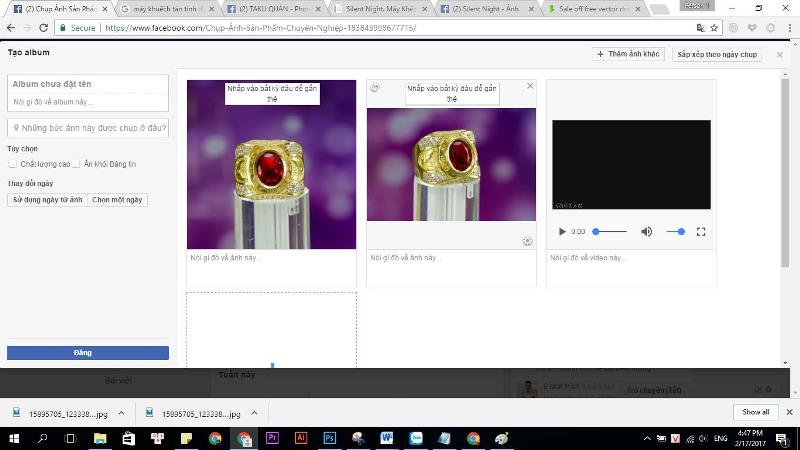Bookmark this page with the star icon
The height and width of the screenshot is (450, 800).
tap(714, 28)
